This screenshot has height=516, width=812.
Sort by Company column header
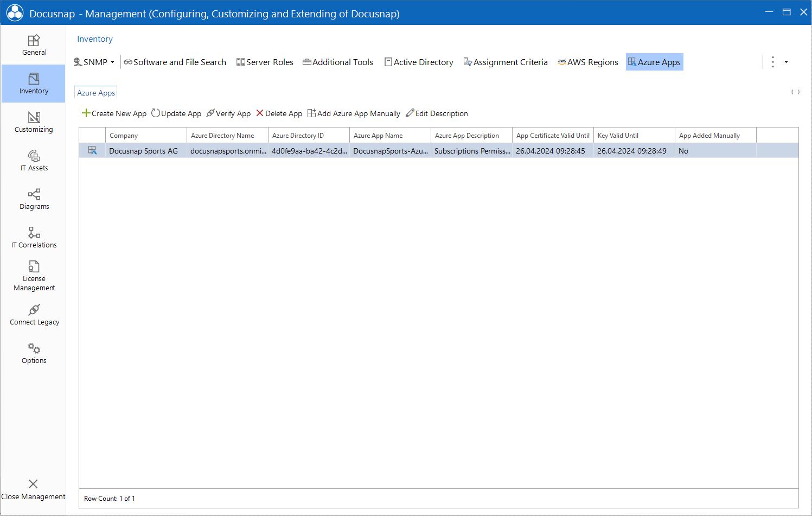point(146,135)
